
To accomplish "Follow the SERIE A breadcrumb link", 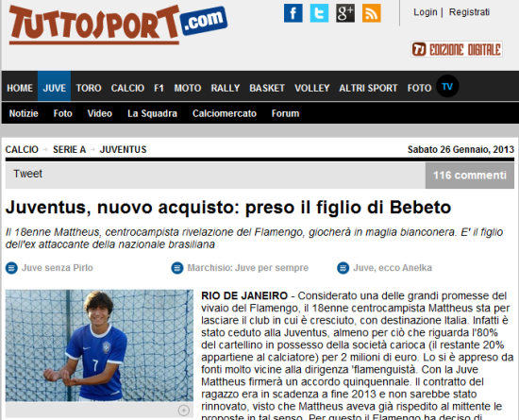I will point(70,150).
